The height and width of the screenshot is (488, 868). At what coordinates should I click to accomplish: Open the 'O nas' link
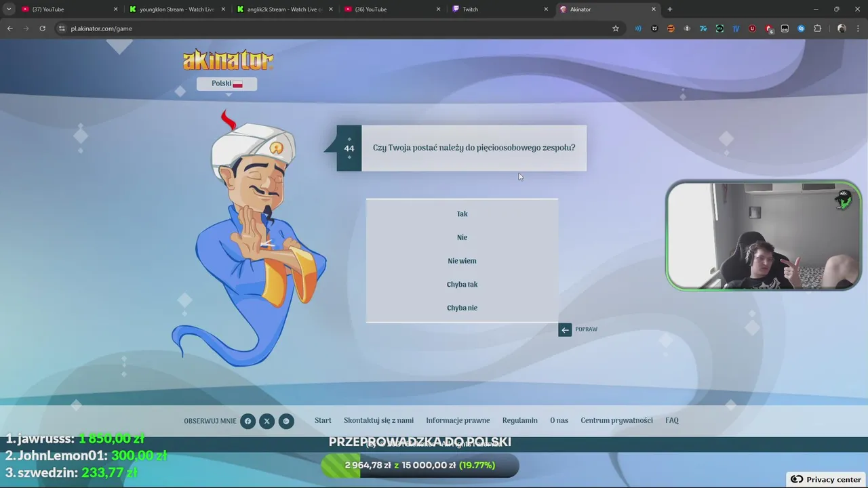point(559,420)
